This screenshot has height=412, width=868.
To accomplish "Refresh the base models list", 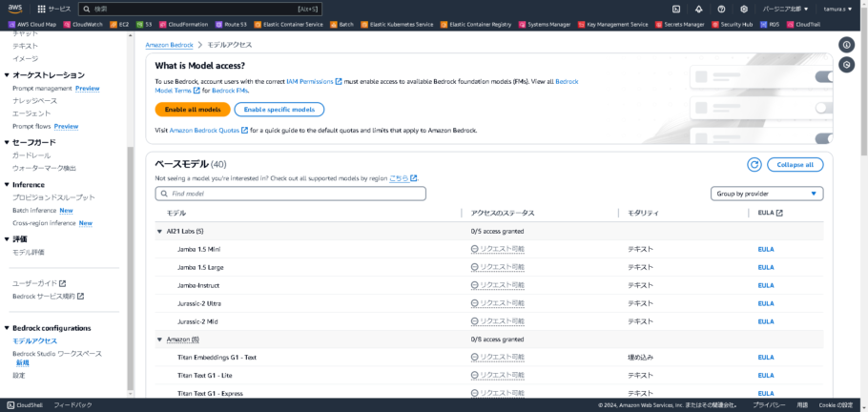I will click(754, 164).
